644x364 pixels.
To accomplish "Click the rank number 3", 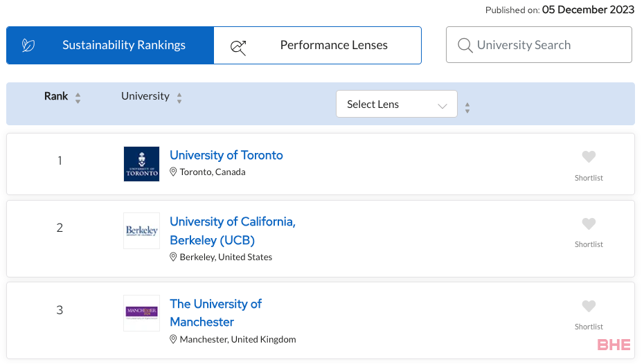I will point(60,310).
